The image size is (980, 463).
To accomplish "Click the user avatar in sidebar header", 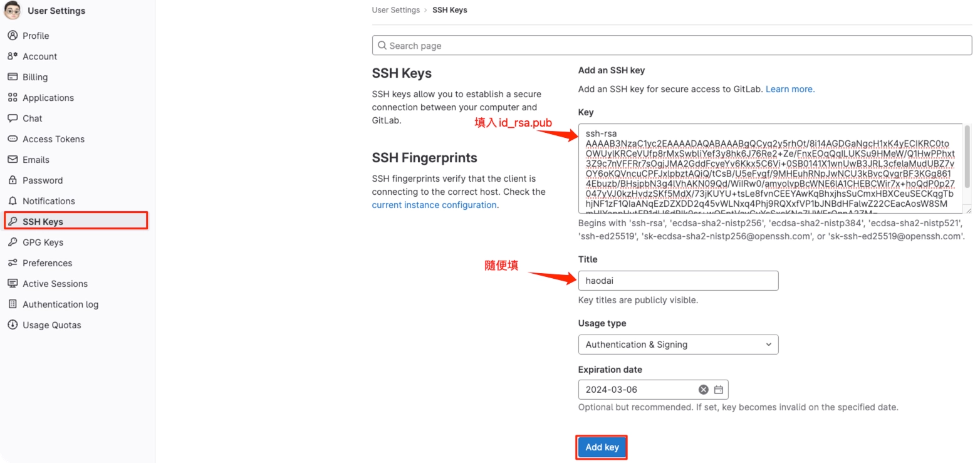I will pyautogui.click(x=13, y=10).
